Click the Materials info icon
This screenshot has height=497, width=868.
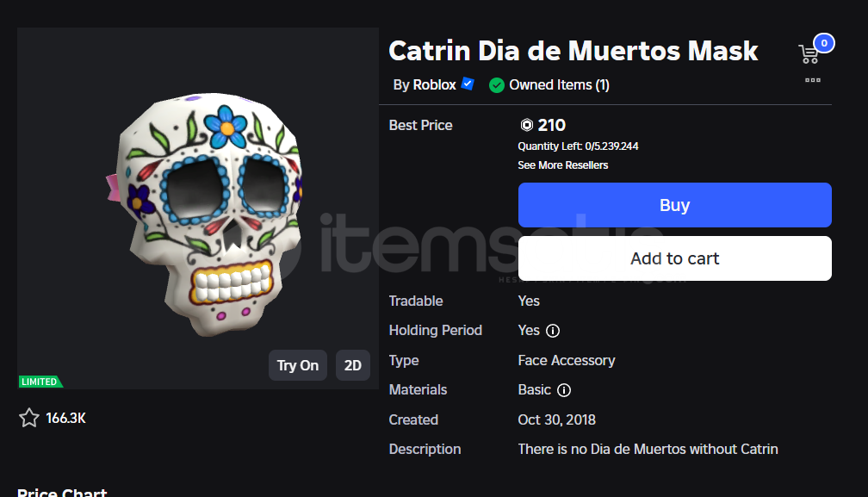pyautogui.click(x=564, y=390)
